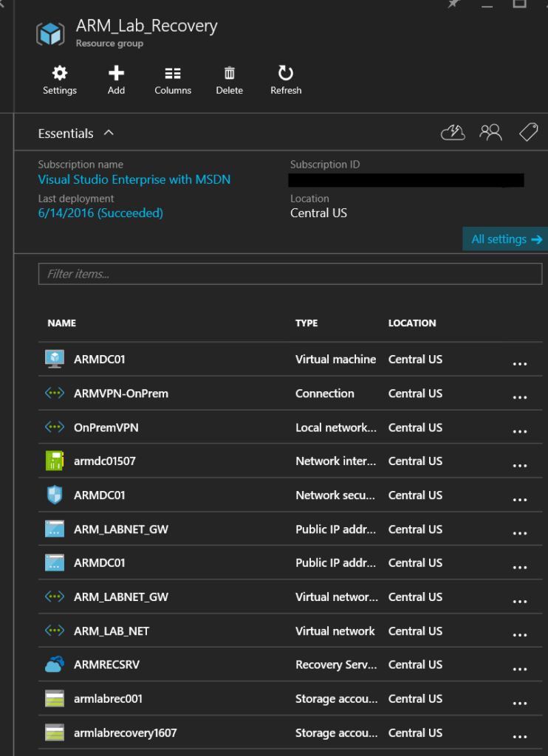This screenshot has width=548, height=756.
Task: Open the context menu for ARMVPN-OnPrem
Action: click(519, 396)
